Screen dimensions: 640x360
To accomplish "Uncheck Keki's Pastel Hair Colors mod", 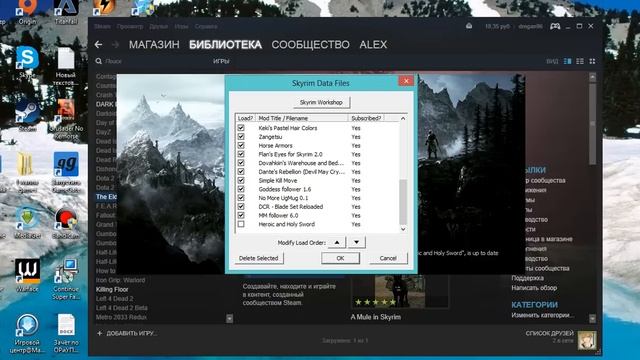I will tap(241, 128).
